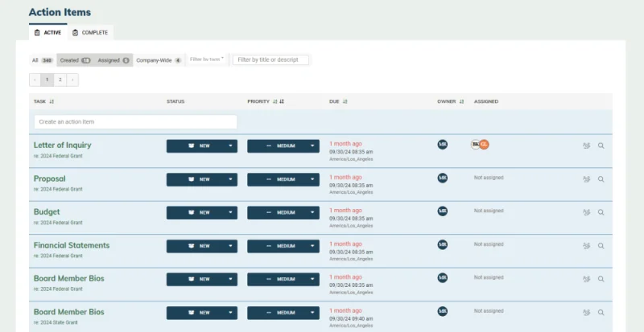Sort tasks using the TASK sort icon
Screen dimensions: 644x332
click(52, 101)
